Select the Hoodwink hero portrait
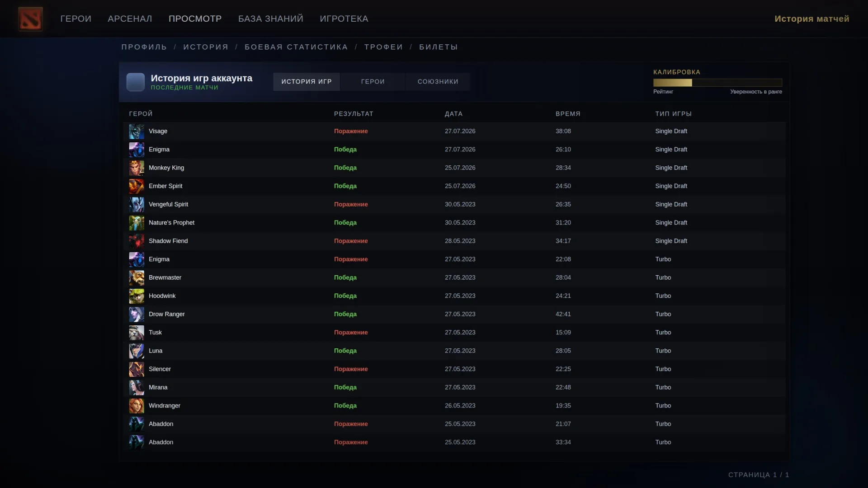 coord(137,296)
